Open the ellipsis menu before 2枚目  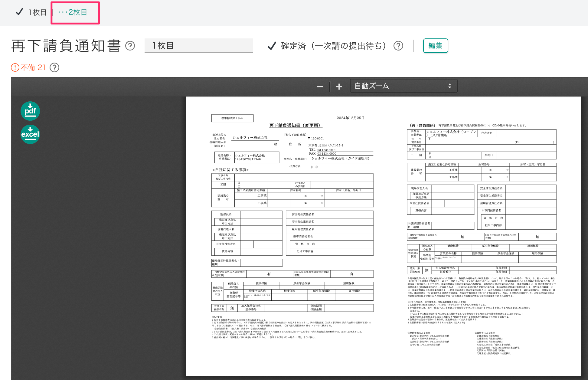coord(62,12)
